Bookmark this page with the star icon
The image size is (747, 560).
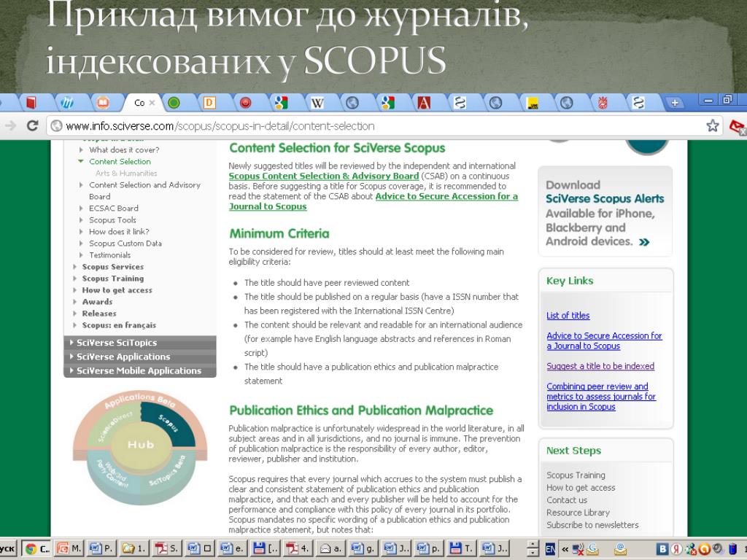pyautogui.click(x=713, y=125)
